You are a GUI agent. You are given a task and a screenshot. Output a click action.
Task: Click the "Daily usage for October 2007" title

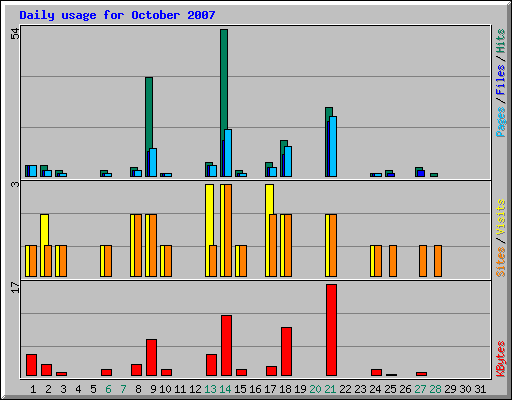(x=117, y=15)
